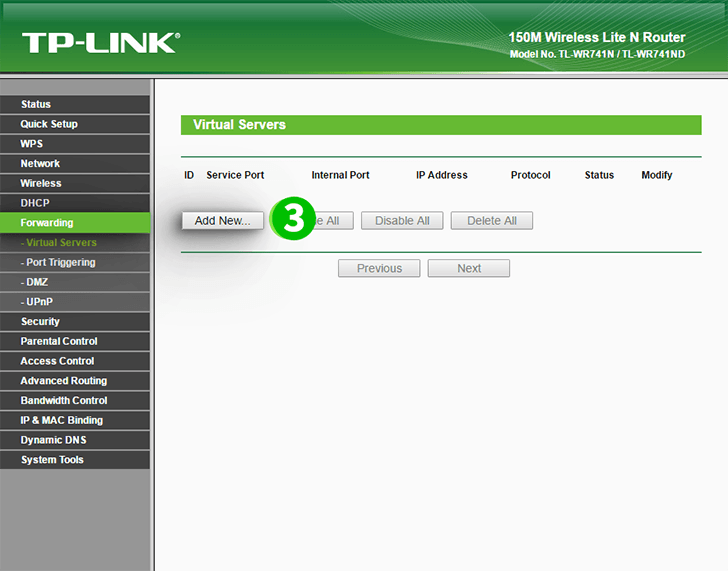Click the Status column header

coord(599,175)
